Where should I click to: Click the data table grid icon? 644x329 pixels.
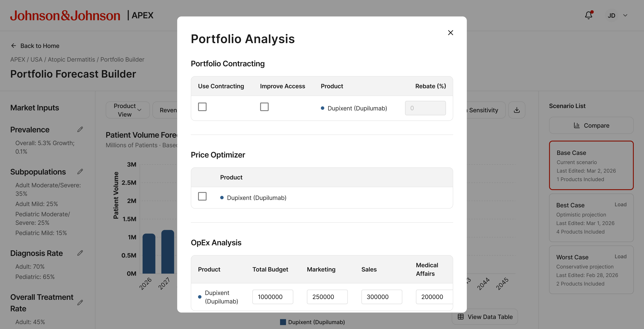click(x=460, y=317)
